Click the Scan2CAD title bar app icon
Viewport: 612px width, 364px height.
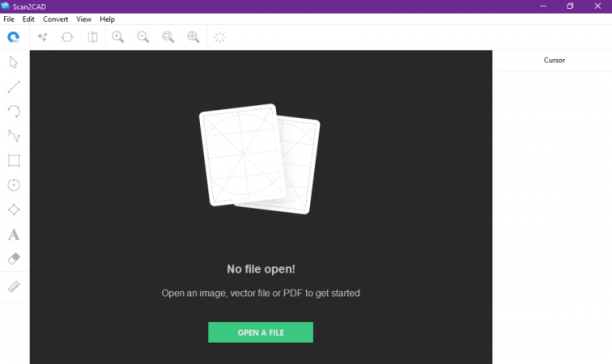click(x=5, y=6)
